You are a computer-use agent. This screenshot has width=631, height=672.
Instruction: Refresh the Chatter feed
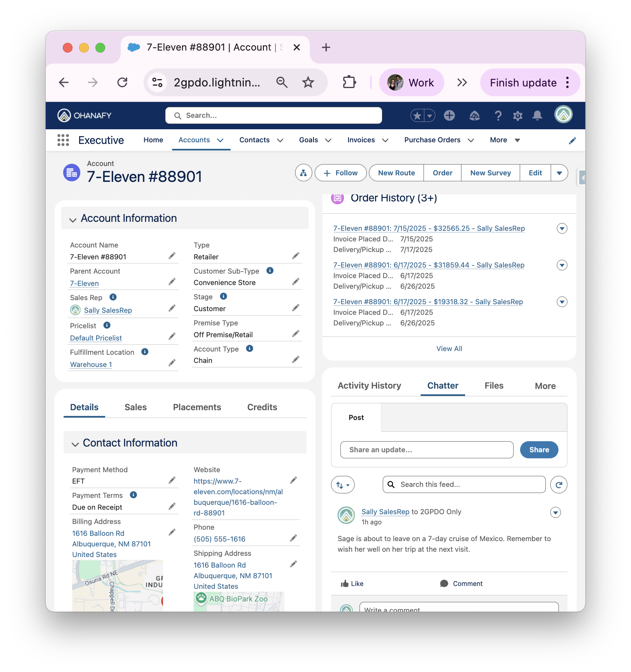(x=559, y=485)
